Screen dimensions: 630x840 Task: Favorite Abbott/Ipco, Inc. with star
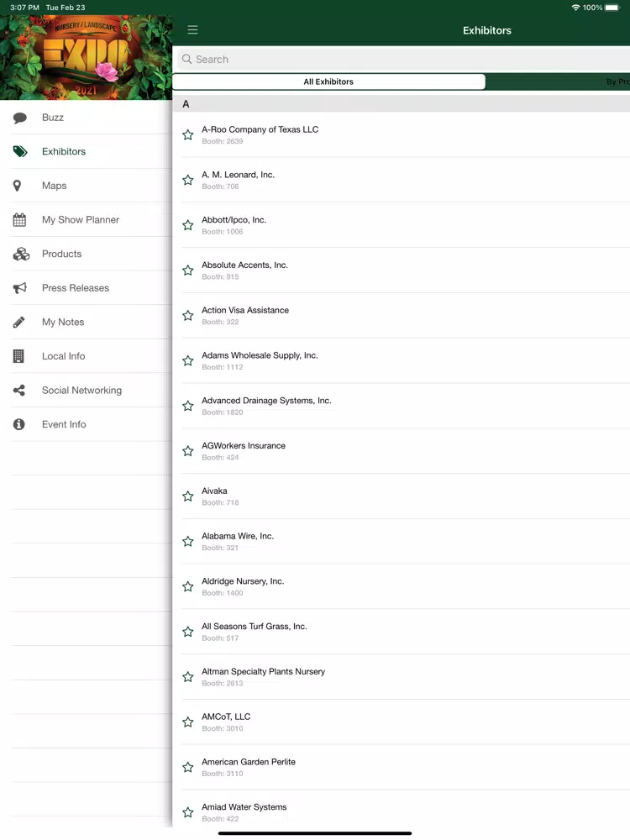(x=187, y=225)
